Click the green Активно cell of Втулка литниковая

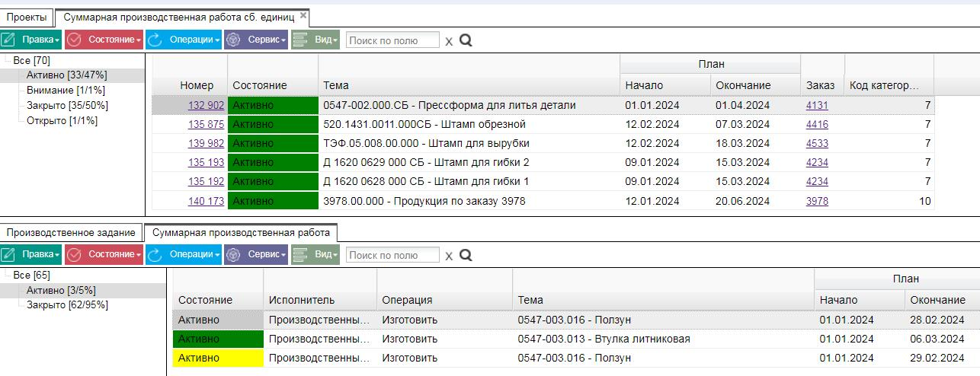tap(218, 339)
